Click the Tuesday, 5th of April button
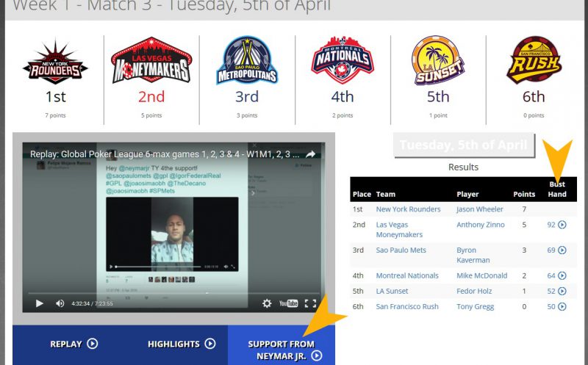 [x=464, y=145]
